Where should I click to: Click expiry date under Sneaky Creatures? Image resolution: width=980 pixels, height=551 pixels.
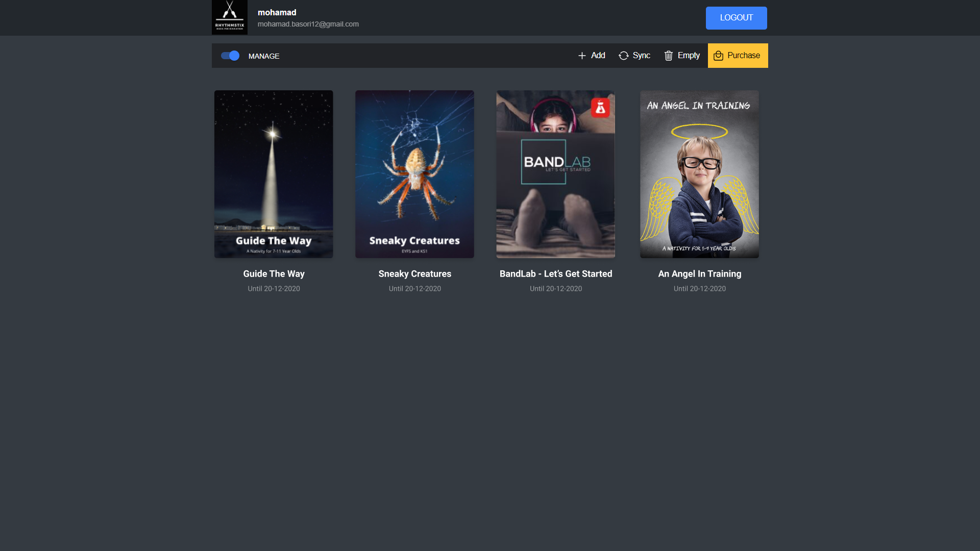414,289
